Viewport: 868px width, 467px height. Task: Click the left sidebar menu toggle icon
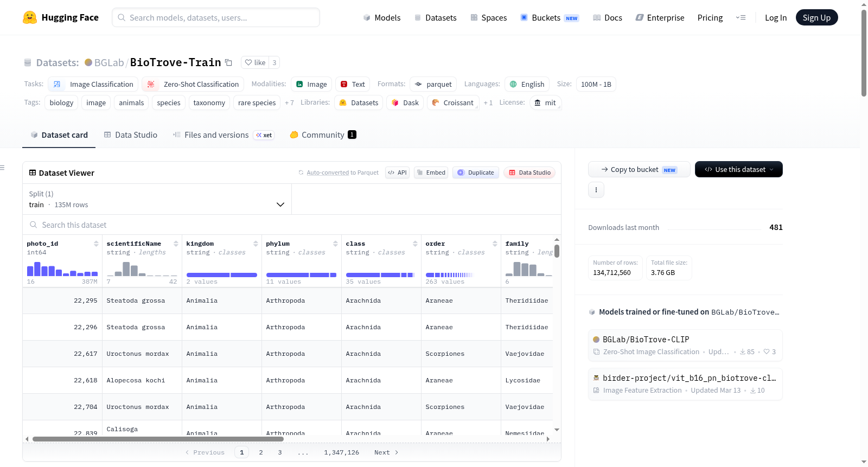(x=2, y=168)
